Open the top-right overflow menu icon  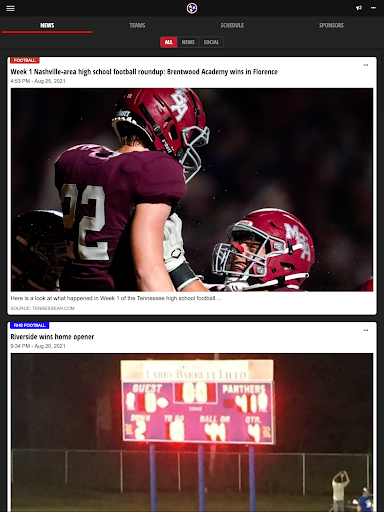click(x=373, y=8)
